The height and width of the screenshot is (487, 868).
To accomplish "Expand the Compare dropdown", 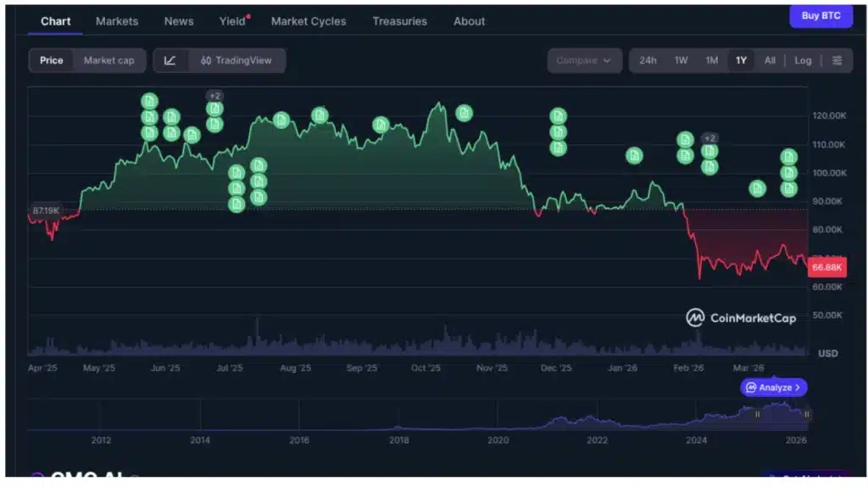I will tap(585, 60).
